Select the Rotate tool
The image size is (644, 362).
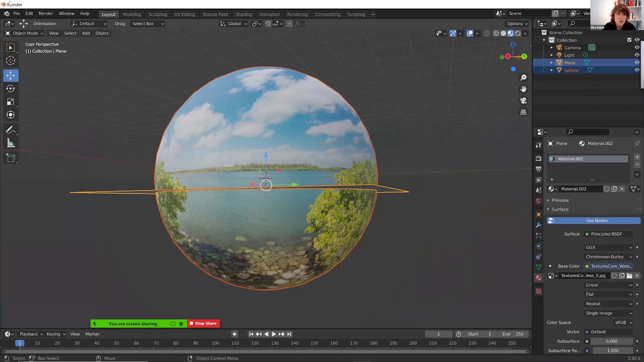coord(11,88)
